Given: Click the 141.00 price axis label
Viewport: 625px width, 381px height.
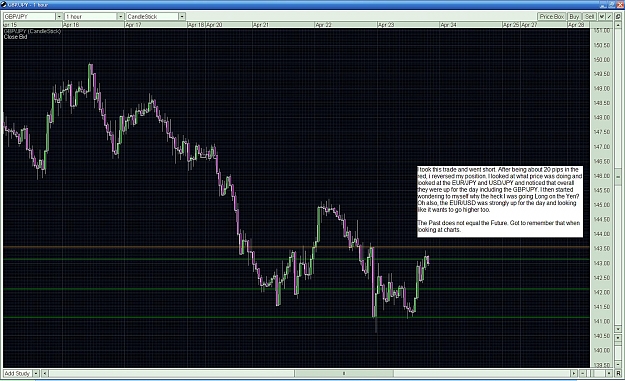Looking at the screenshot, I should (602, 321).
